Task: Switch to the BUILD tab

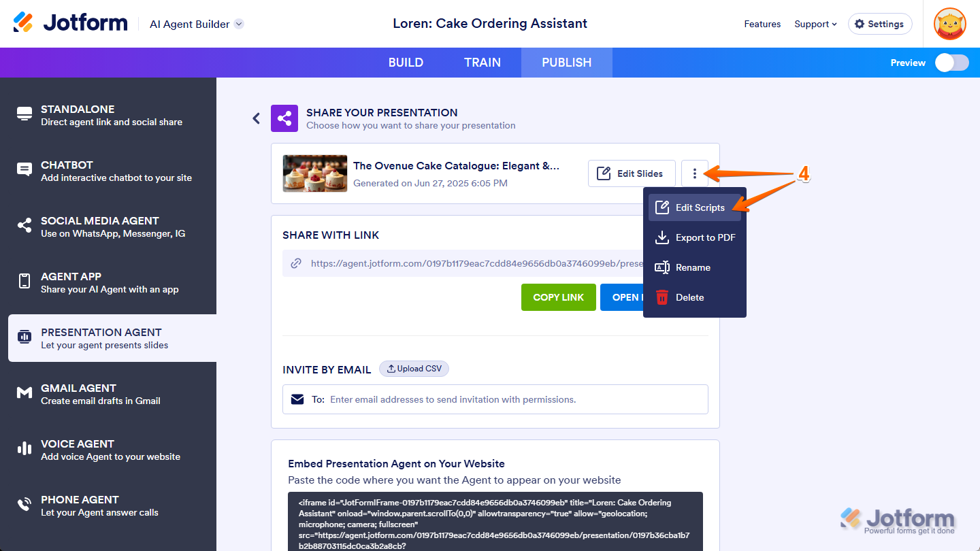Action: click(406, 63)
